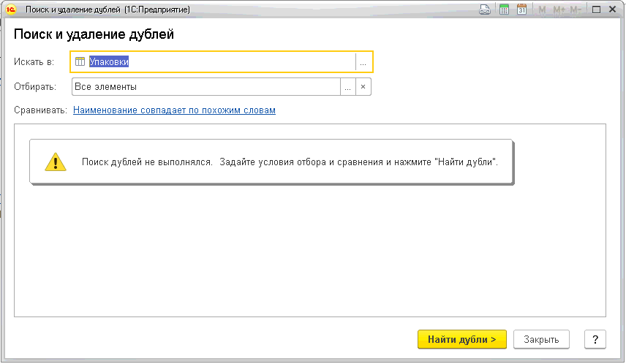The height and width of the screenshot is (364, 626).
Task: Click into the Искать в field containing Упаковки
Action: (x=222, y=62)
